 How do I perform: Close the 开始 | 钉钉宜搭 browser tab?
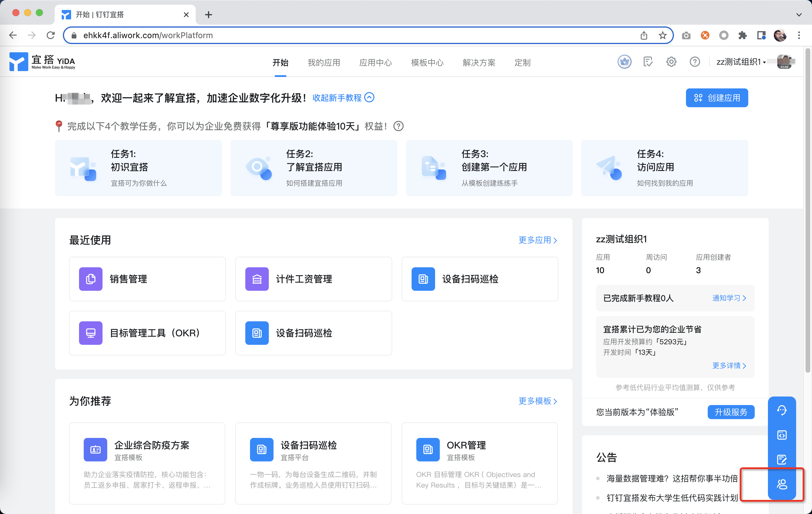coord(186,14)
